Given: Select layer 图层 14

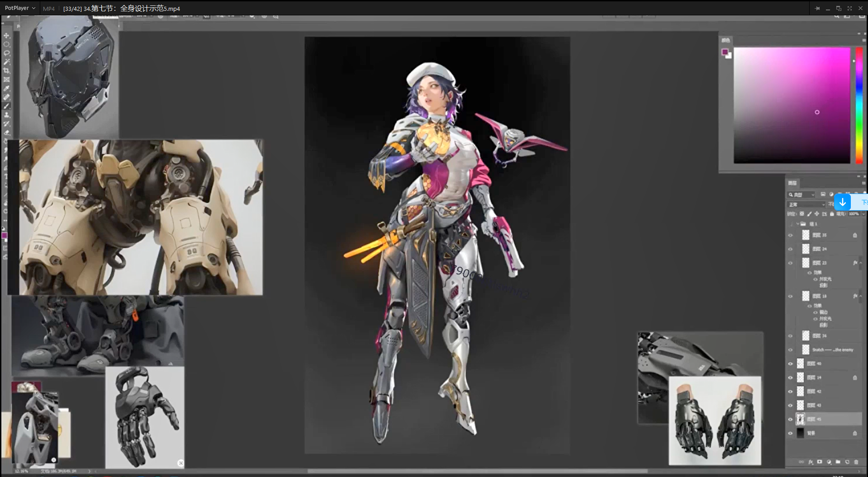Looking at the screenshot, I should [828, 378].
